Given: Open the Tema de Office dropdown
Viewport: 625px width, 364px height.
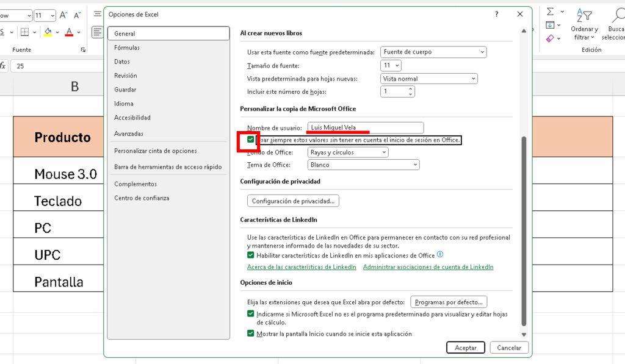Looking at the screenshot, I should point(363,165).
